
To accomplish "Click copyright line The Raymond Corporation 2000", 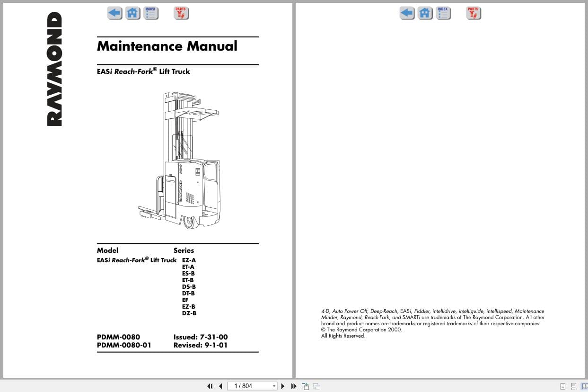I will [x=361, y=330].
